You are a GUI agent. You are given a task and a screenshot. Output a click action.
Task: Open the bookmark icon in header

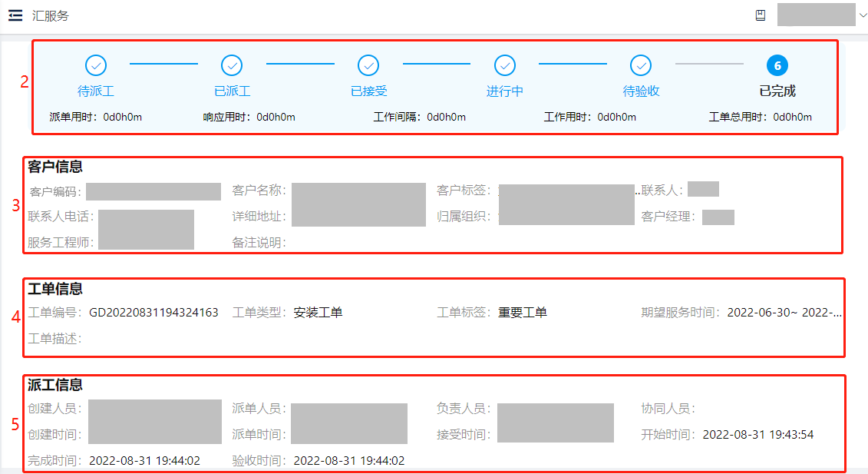tap(761, 15)
